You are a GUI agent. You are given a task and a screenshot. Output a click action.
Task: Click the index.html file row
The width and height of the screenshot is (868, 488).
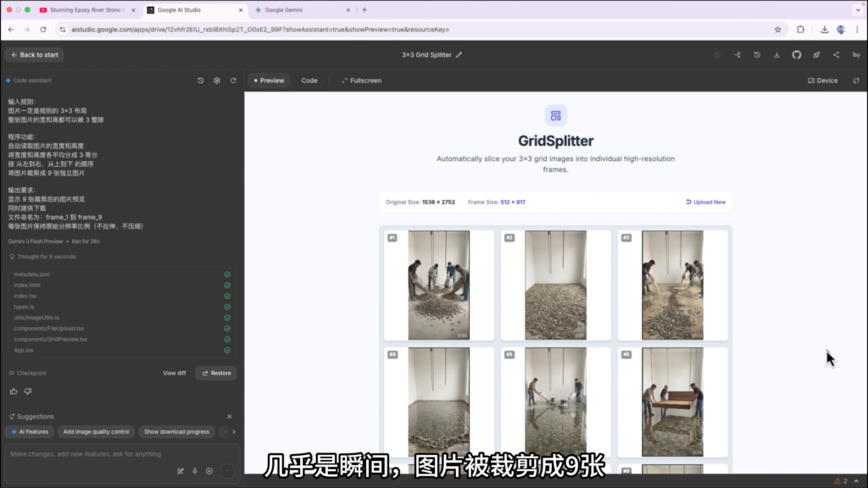coord(122,285)
